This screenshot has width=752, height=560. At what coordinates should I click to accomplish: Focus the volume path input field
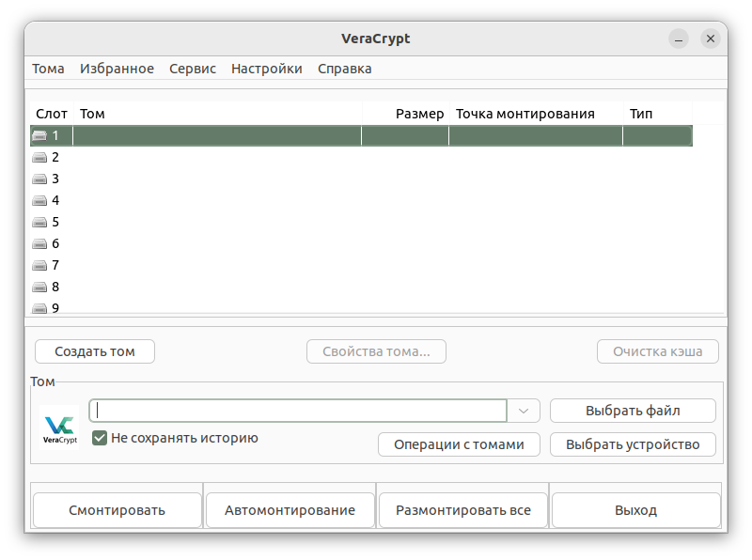tap(298, 411)
